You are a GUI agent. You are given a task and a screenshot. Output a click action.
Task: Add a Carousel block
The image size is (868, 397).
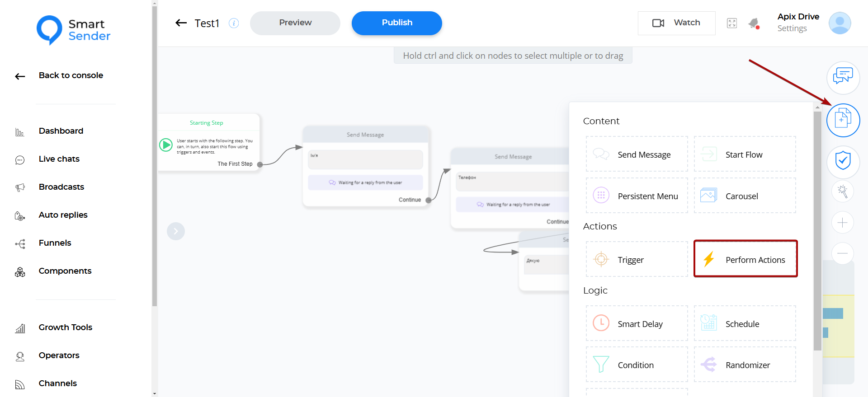(x=745, y=196)
